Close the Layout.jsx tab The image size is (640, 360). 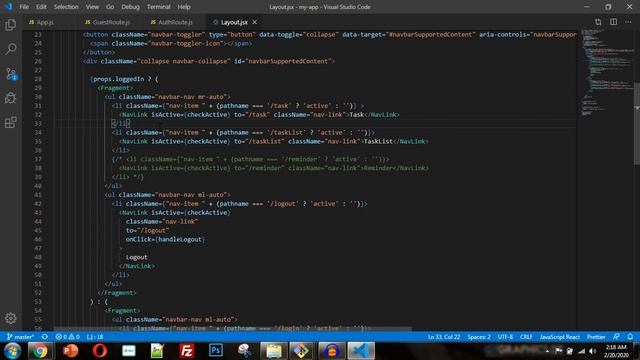tap(255, 22)
